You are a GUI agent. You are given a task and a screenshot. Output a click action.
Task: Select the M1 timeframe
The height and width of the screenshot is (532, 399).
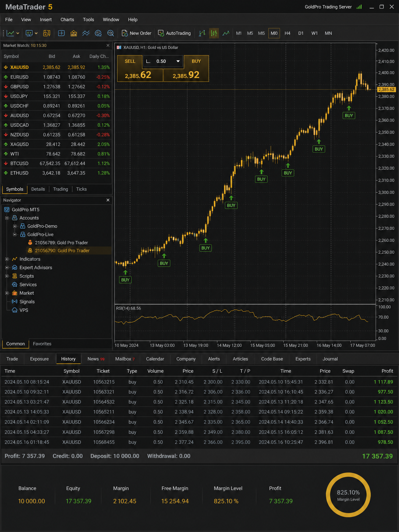click(239, 33)
